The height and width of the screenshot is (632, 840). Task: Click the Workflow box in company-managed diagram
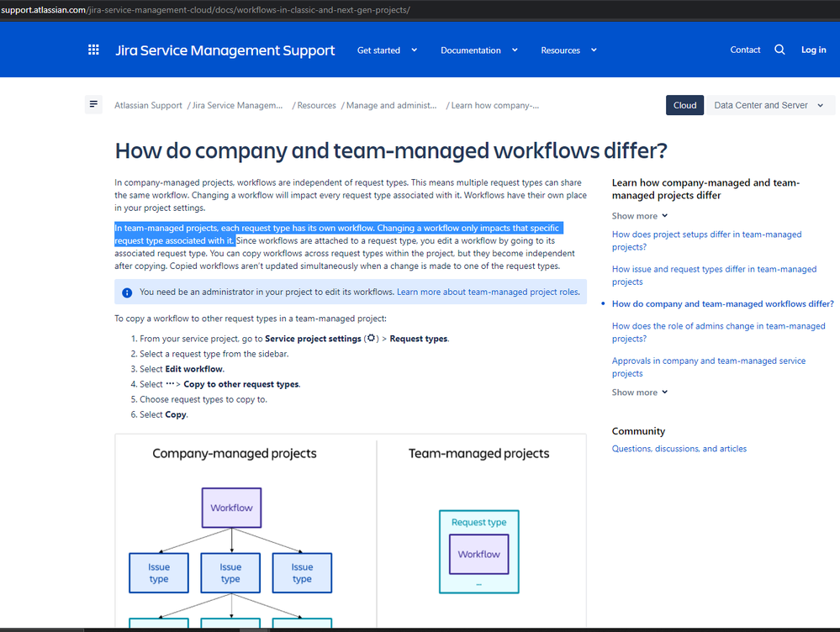pyautogui.click(x=231, y=508)
